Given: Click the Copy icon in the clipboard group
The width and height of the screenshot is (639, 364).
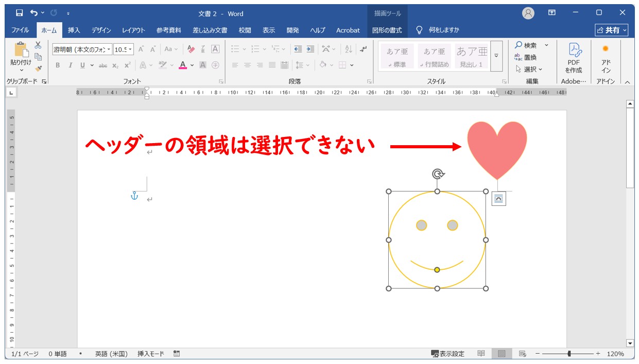Looking at the screenshot, I should point(38,57).
